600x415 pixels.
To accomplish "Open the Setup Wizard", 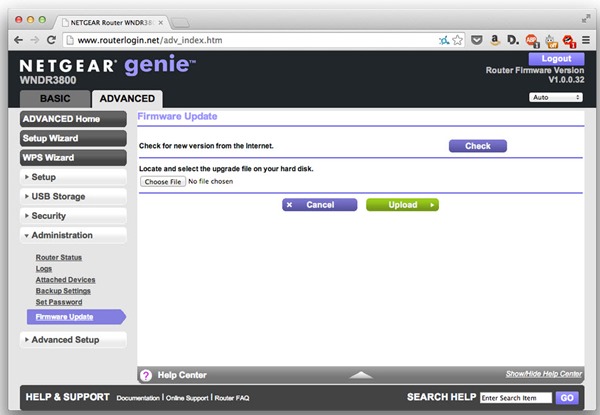I will 73,138.
